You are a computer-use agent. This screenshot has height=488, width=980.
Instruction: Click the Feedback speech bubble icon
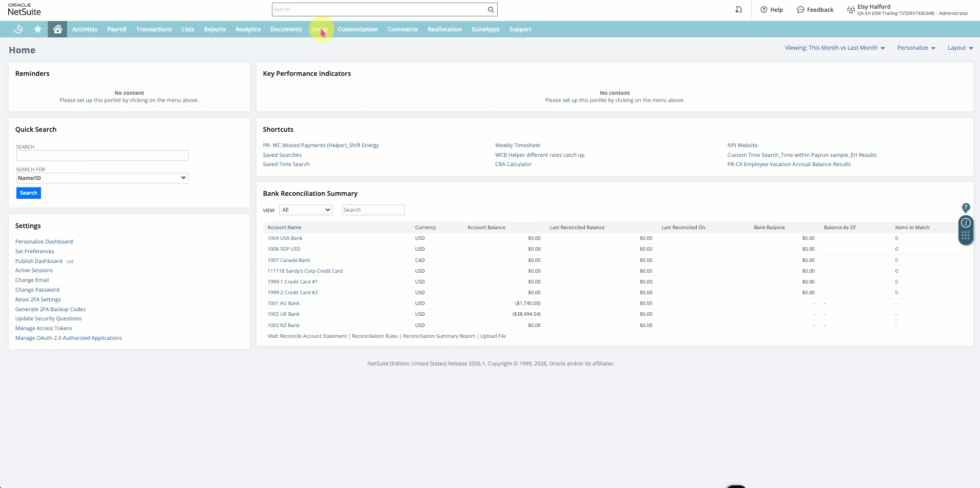point(800,9)
